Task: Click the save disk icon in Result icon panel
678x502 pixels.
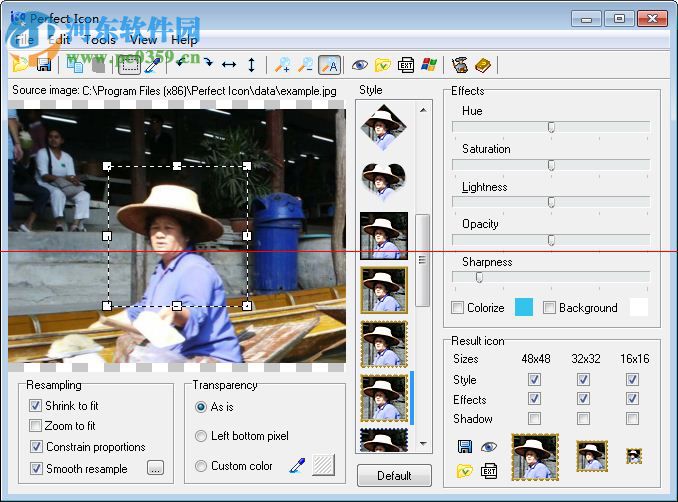Action: [x=464, y=447]
